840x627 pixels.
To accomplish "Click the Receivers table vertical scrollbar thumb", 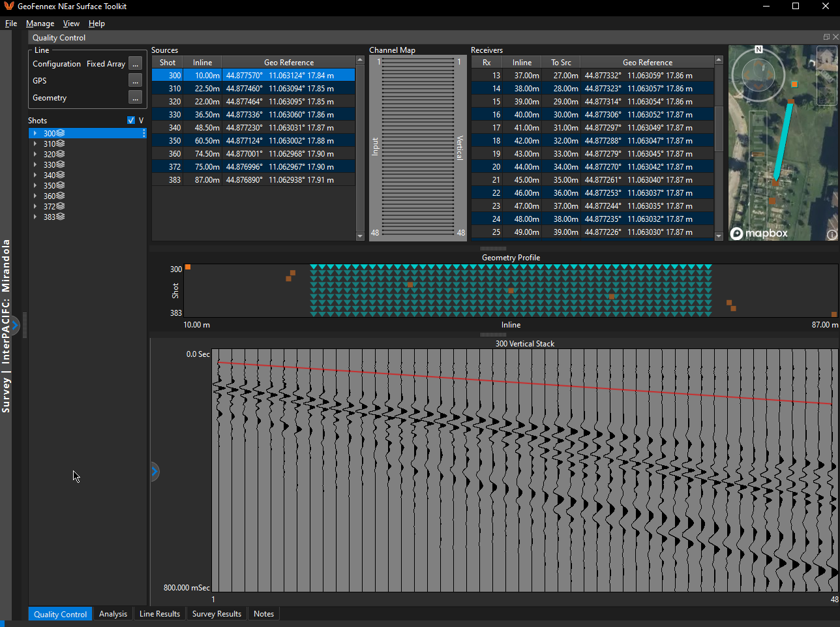I will (719, 129).
